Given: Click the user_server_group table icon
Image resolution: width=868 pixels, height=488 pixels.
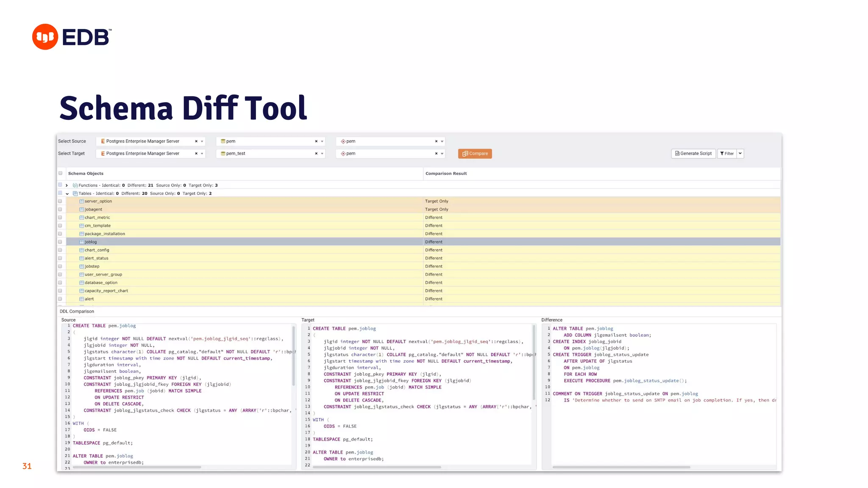Looking at the screenshot, I should [82, 274].
